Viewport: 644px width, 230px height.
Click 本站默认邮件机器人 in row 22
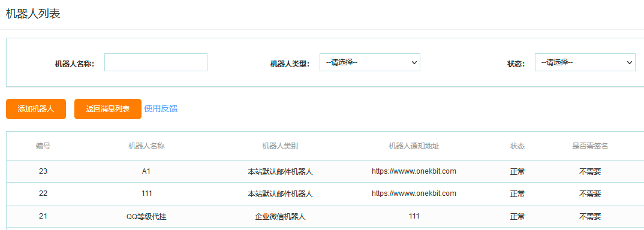click(x=281, y=194)
